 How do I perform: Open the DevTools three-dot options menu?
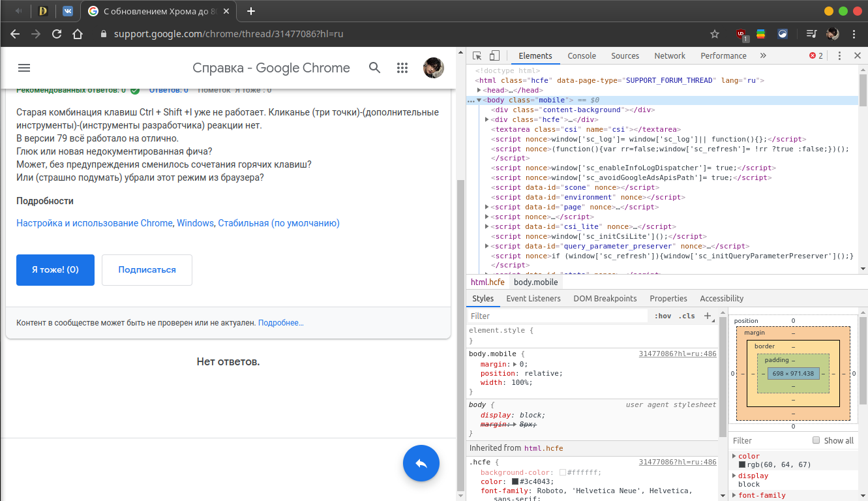[840, 56]
